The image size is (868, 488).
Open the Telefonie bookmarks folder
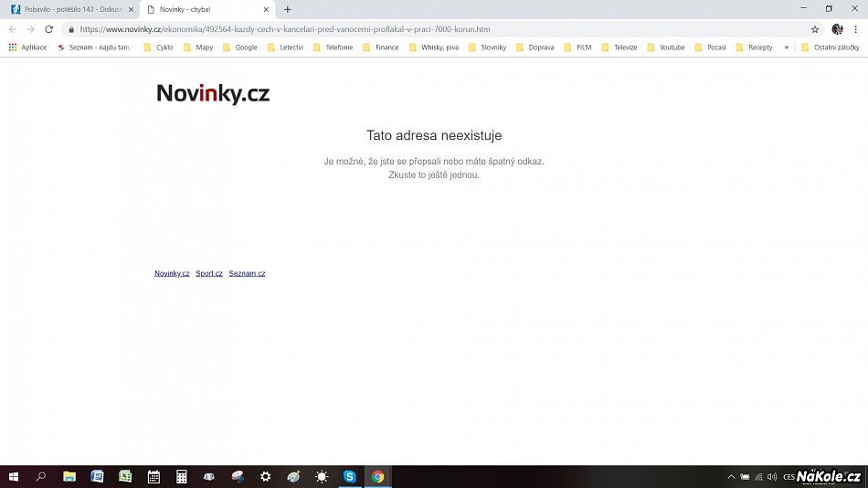(x=333, y=48)
